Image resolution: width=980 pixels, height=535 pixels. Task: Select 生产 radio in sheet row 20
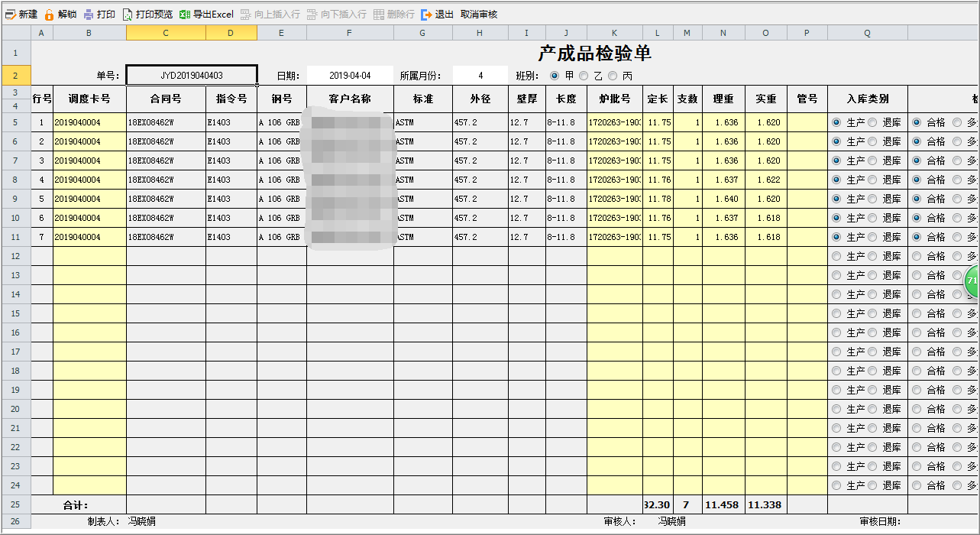point(836,409)
